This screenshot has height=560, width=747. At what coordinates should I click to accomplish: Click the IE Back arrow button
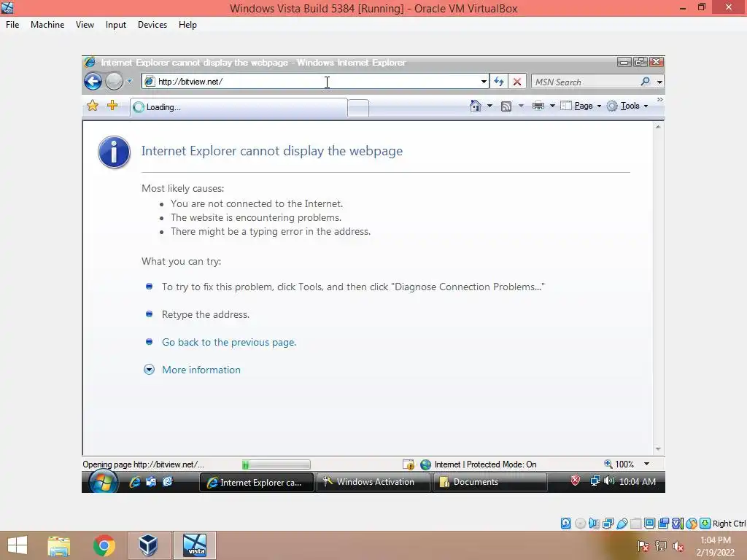(x=93, y=82)
